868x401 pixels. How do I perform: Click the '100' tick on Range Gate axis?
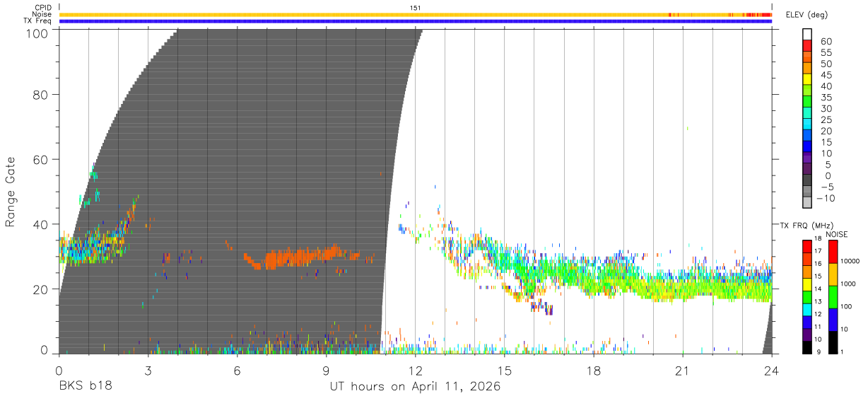point(36,33)
